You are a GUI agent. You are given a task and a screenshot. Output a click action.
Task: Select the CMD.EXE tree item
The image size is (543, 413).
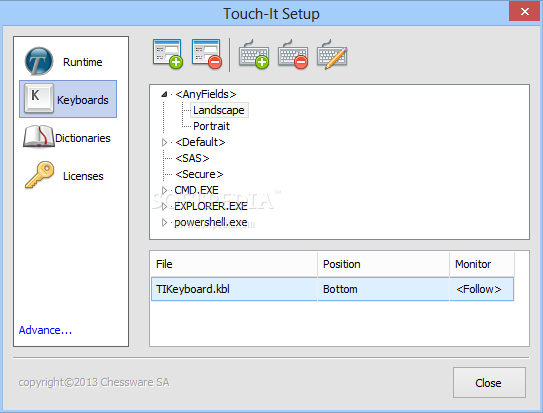(196, 190)
